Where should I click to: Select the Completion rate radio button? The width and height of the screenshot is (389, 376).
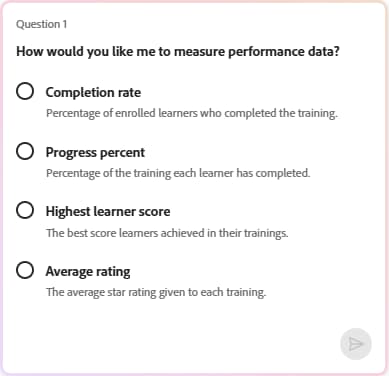pyautogui.click(x=25, y=91)
